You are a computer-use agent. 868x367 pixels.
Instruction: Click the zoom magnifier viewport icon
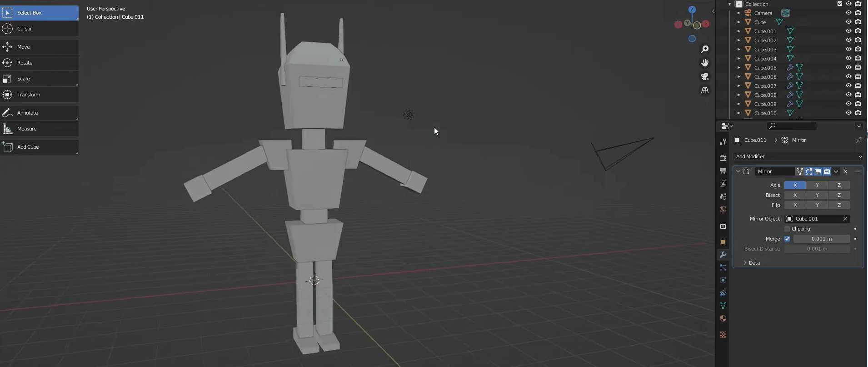tap(705, 49)
